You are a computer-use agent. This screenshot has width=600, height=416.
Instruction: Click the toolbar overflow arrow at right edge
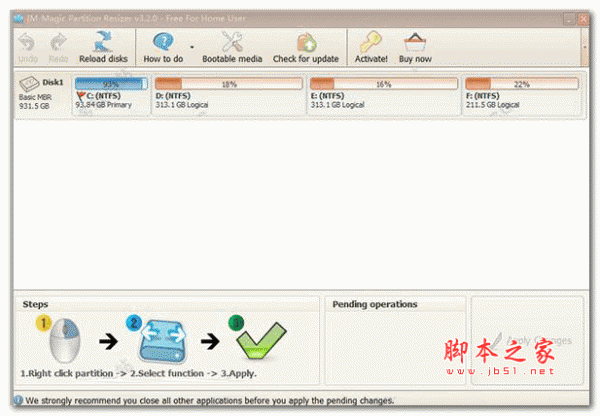tap(584, 47)
